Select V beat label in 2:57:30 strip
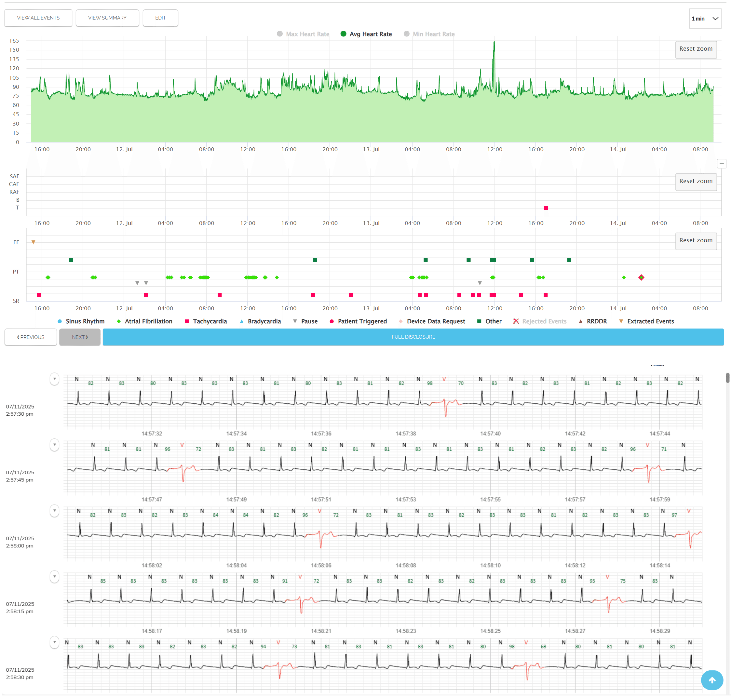731x700 pixels. click(444, 379)
